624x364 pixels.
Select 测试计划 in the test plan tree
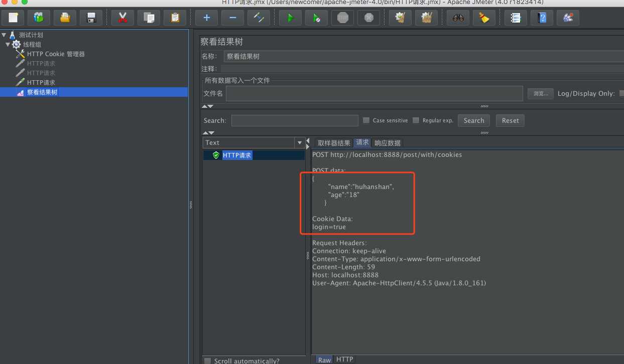(31, 35)
